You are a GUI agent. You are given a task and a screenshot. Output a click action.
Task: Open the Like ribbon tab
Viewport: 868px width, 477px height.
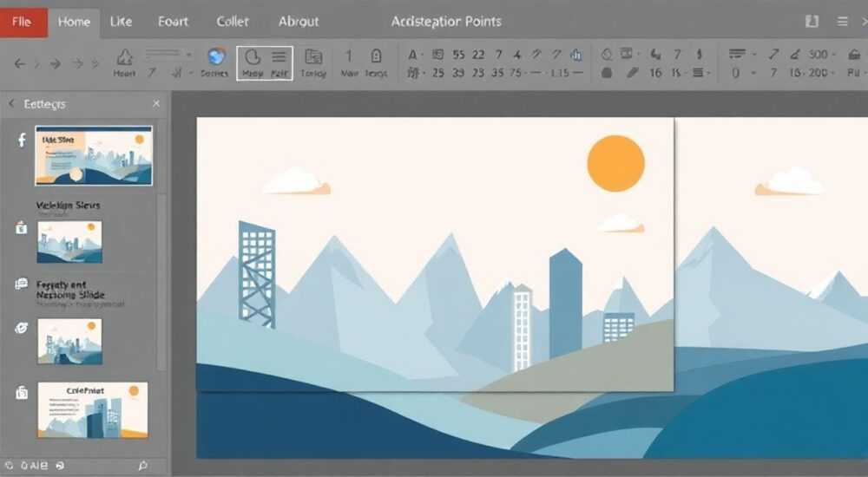(121, 22)
